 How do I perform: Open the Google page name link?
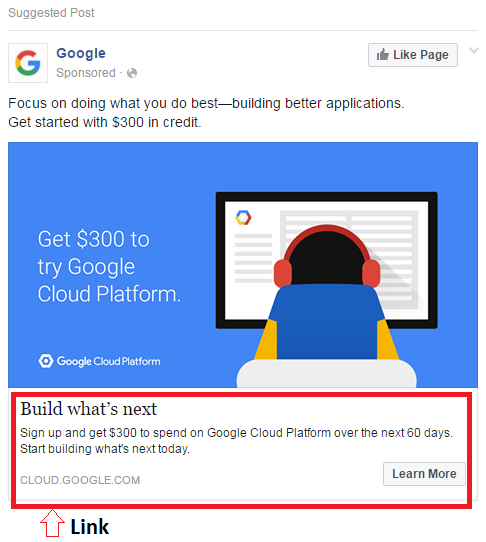tap(81, 53)
